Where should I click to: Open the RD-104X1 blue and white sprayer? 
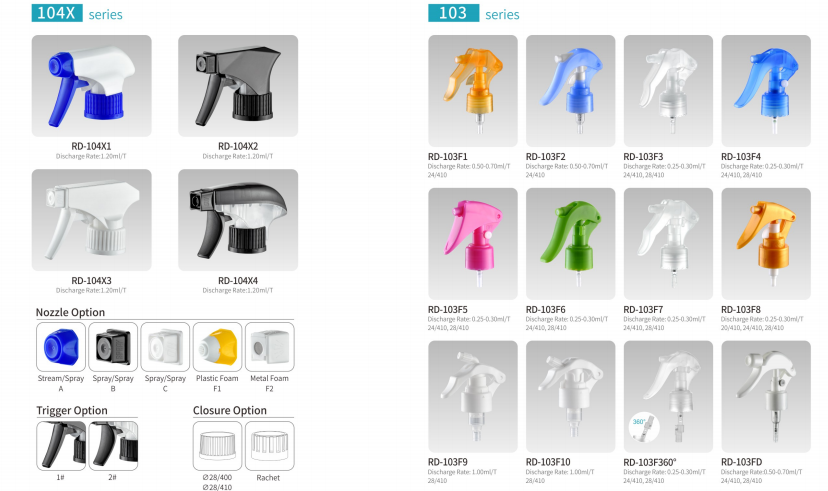91,86
